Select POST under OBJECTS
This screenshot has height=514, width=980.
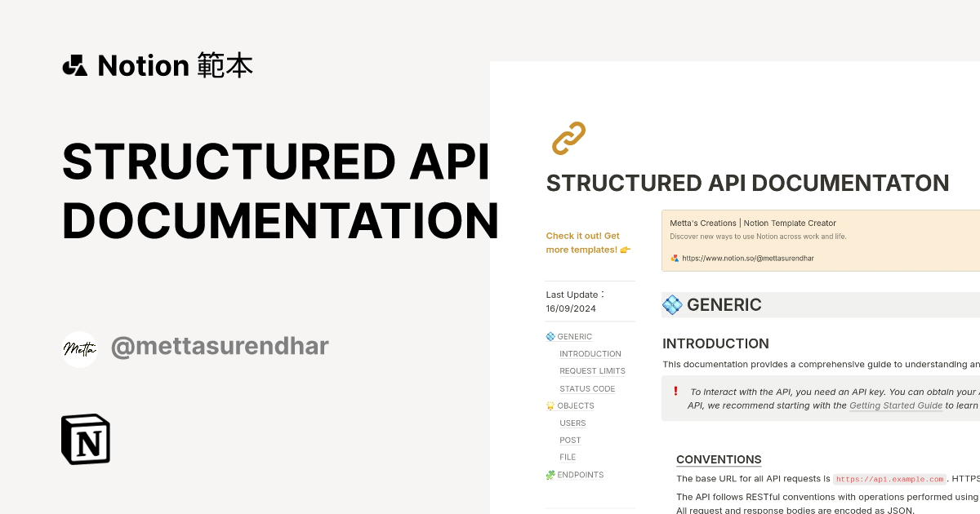tap(569, 440)
